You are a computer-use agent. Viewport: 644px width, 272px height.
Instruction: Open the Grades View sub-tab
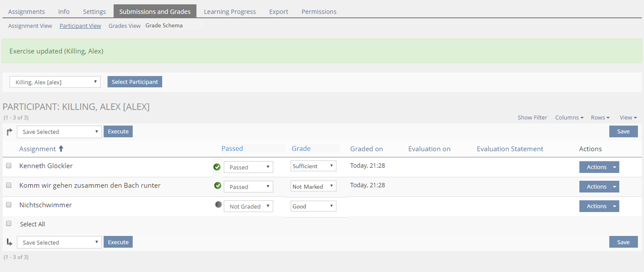tap(125, 26)
